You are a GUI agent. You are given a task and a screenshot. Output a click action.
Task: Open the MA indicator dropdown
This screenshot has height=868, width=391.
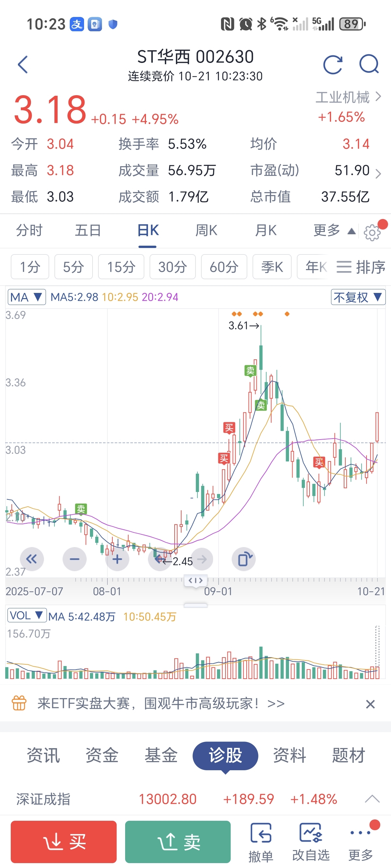[x=27, y=297]
